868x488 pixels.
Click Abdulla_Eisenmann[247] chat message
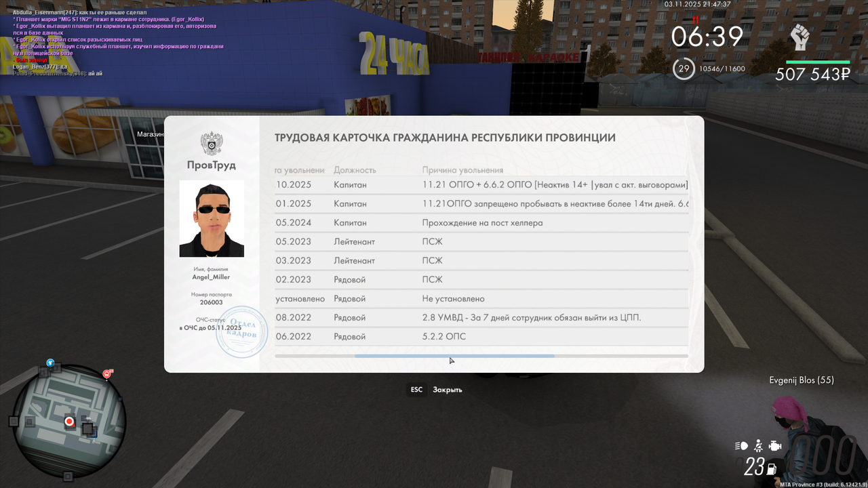click(x=79, y=13)
